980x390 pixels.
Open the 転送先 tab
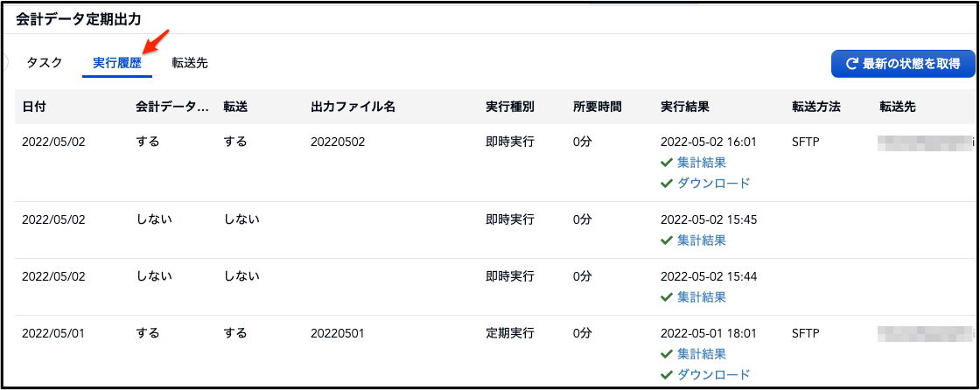tap(190, 63)
